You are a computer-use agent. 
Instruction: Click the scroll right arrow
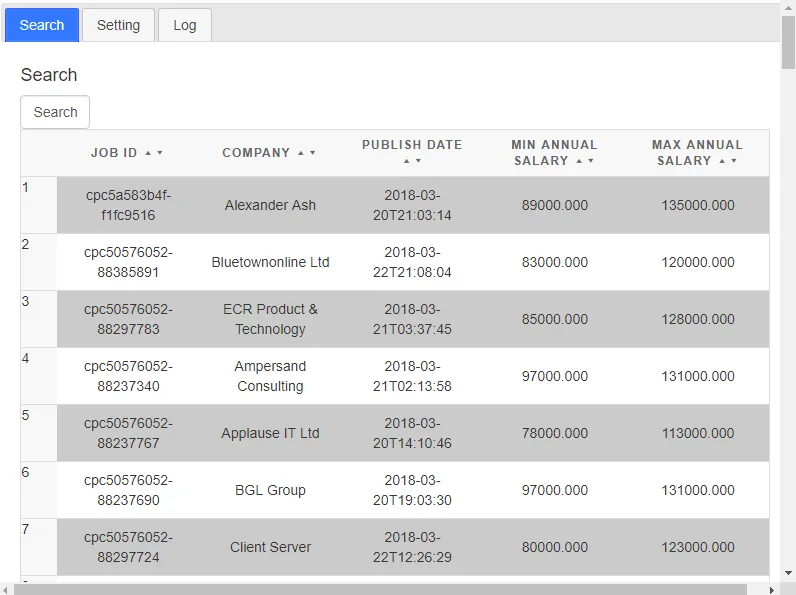[x=772, y=589]
